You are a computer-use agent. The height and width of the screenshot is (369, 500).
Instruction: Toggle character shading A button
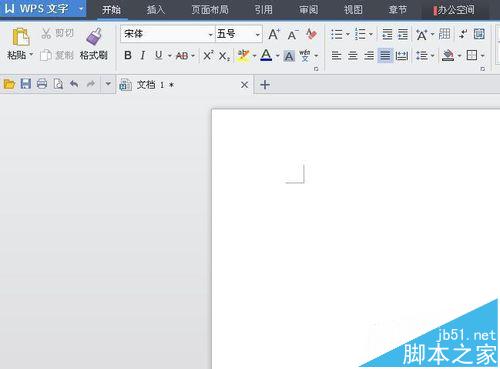(289, 56)
